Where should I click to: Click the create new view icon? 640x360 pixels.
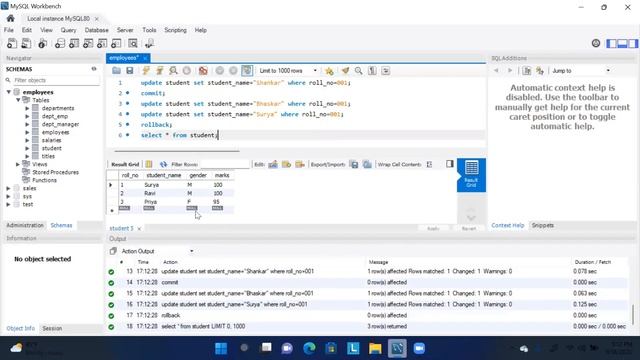click(88, 43)
